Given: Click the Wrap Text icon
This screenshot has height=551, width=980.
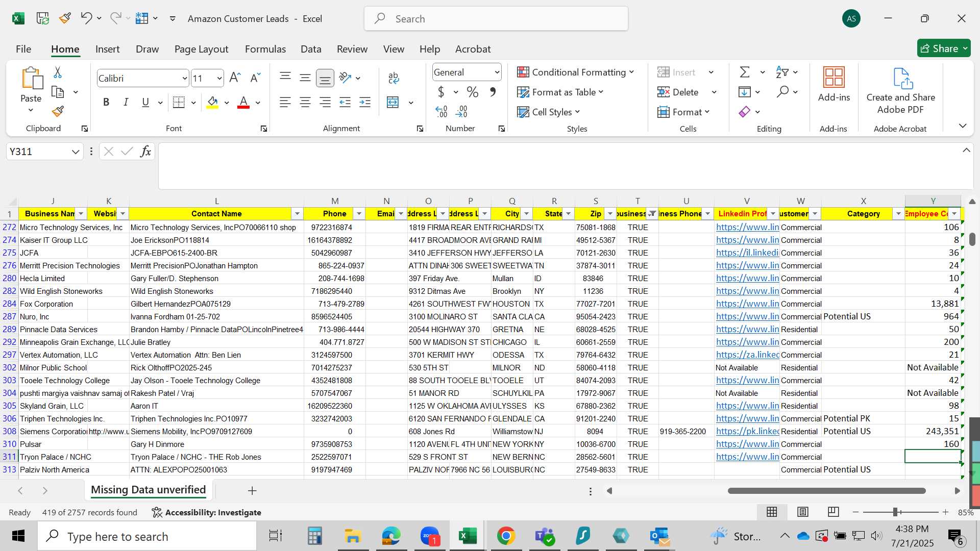Looking at the screenshot, I should click(x=394, y=78).
